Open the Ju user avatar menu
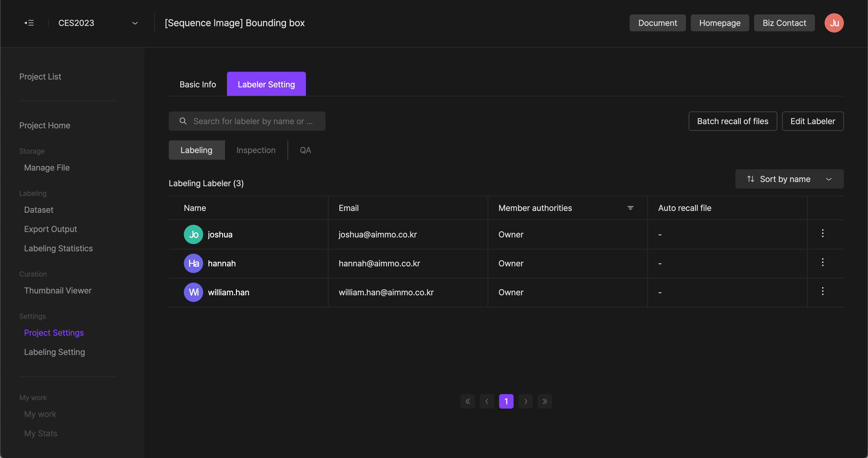 (834, 23)
